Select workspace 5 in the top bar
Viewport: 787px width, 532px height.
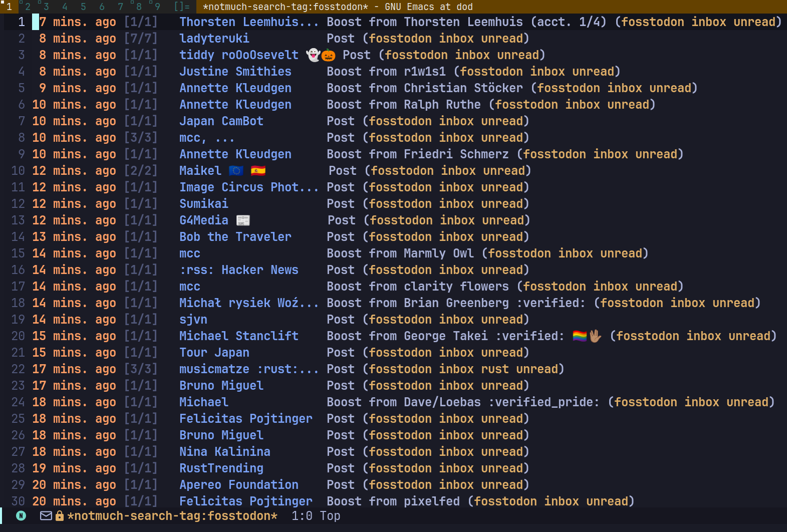(83, 7)
